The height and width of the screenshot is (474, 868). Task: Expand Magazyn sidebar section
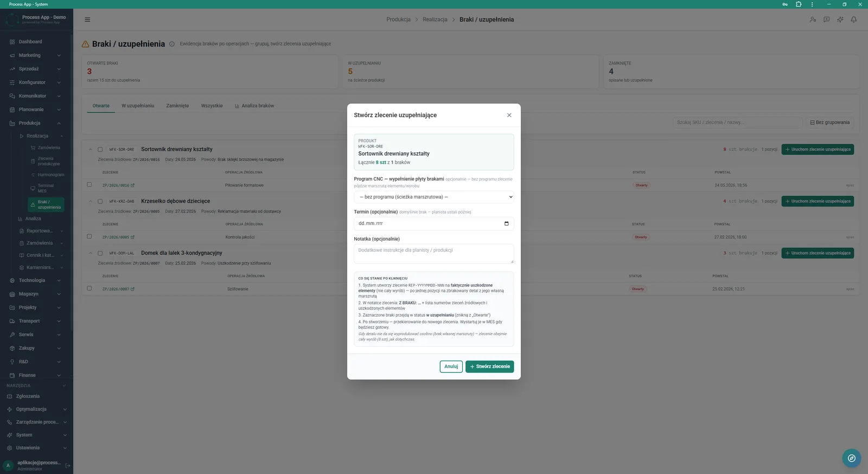pyautogui.click(x=36, y=294)
